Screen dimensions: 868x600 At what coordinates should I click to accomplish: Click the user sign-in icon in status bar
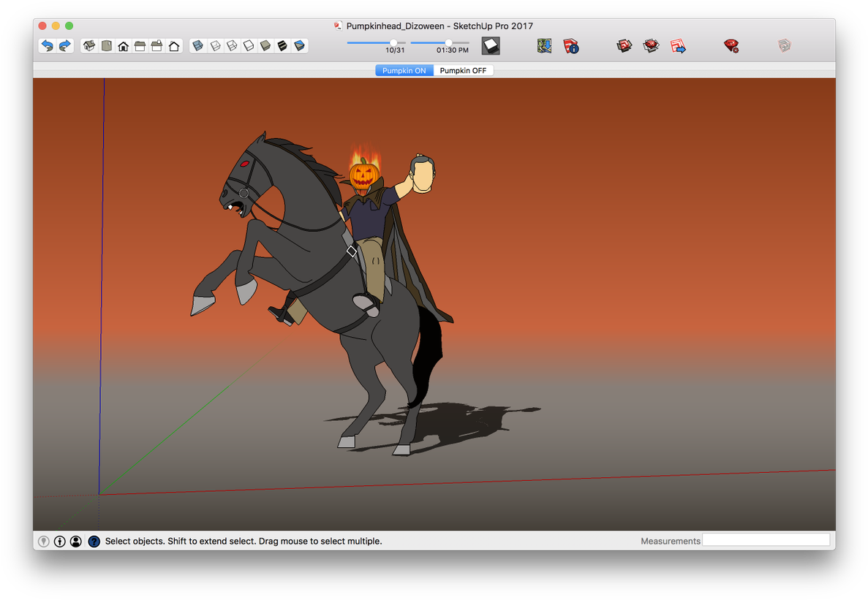coord(75,541)
